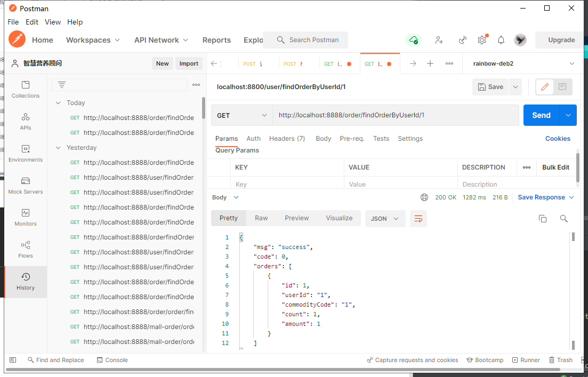This screenshot has width=588, height=377.
Task: Open the Send options arrow
Action: (568, 115)
